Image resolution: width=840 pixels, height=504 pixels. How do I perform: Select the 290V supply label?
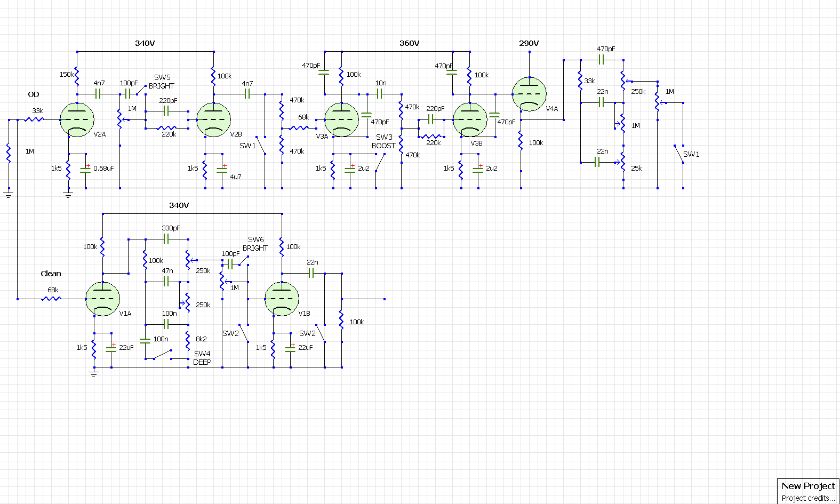[x=529, y=43]
